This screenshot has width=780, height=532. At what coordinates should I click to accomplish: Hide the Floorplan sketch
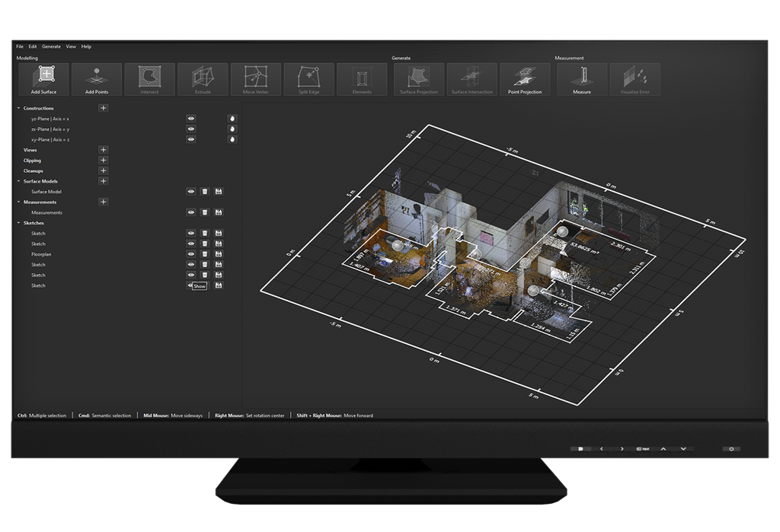[191, 254]
